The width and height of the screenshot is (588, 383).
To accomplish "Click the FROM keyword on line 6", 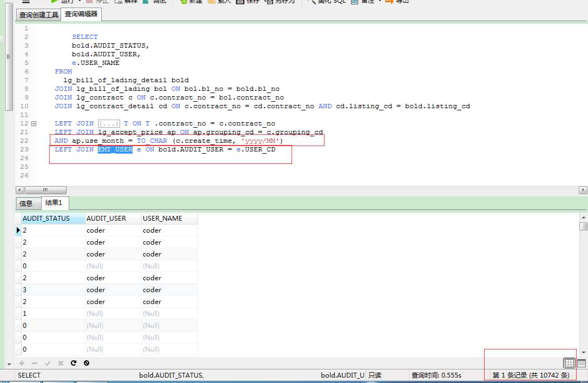I will [63, 71].
